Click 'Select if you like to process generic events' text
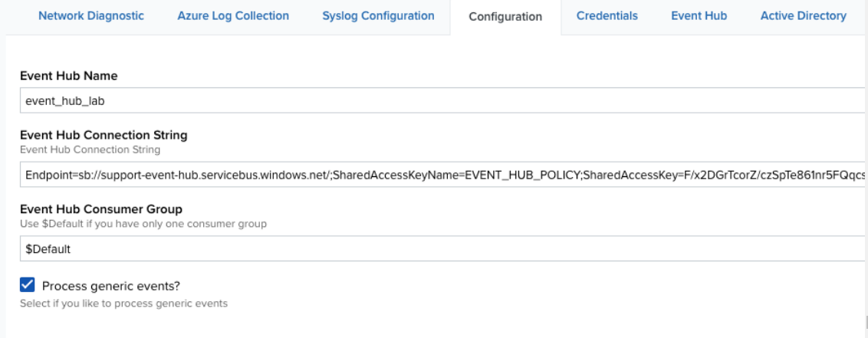The image size is (868, 338). click(123, 304)
